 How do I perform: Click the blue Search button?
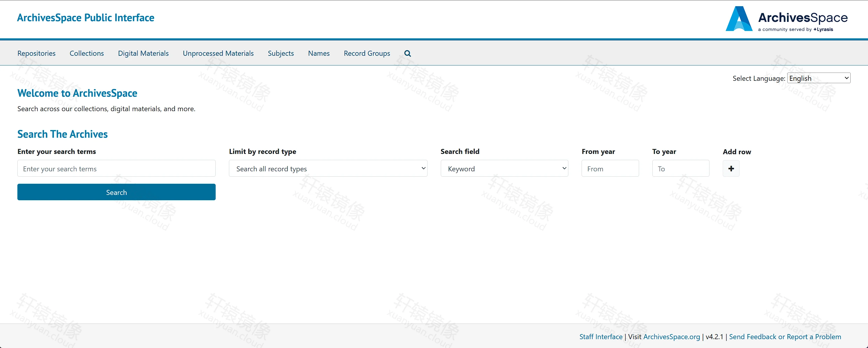coord(116,192)
